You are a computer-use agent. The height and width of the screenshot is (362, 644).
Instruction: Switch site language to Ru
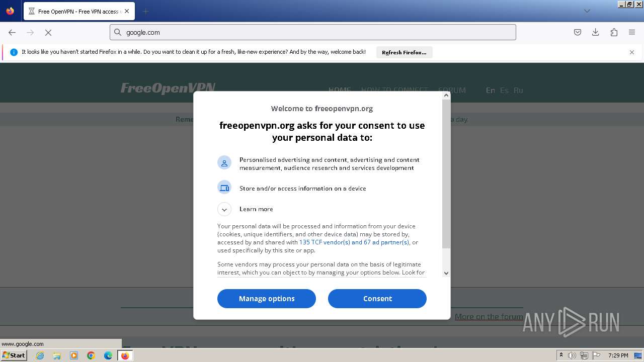click(x=518, y=90)
